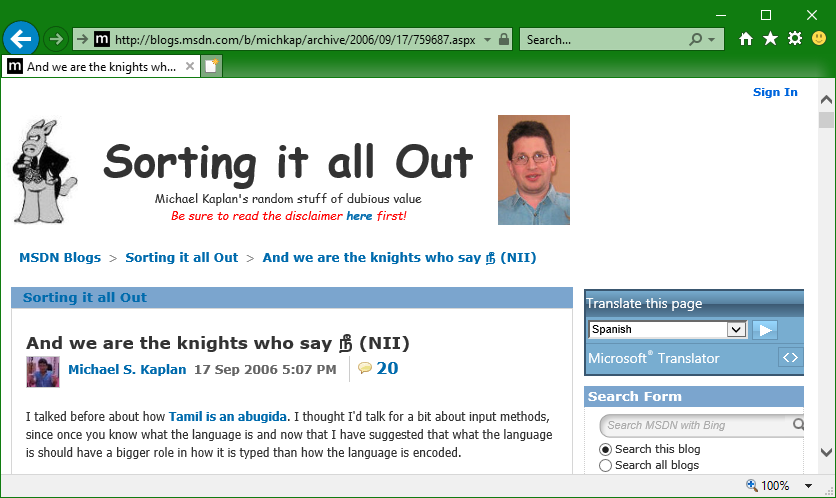Open the 20 comments count link
Viewport: 836px width, 498px height.
point(387,368)
